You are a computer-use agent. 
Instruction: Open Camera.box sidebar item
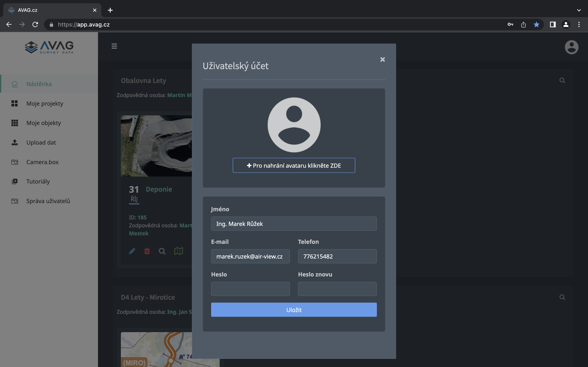(42, 162)
